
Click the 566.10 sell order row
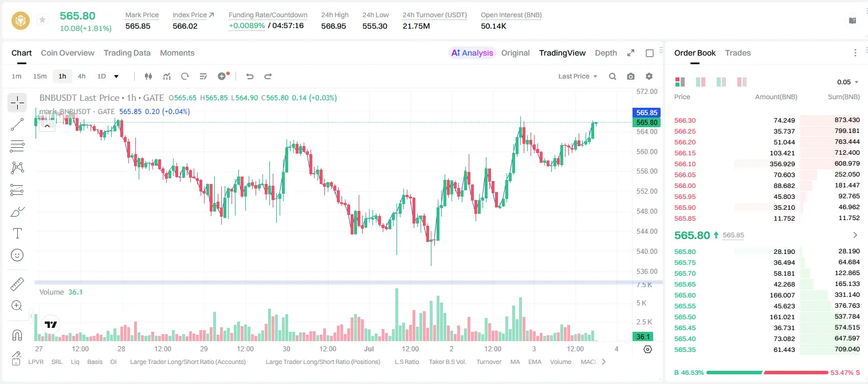pyautogui.click(x=767, y=164)
